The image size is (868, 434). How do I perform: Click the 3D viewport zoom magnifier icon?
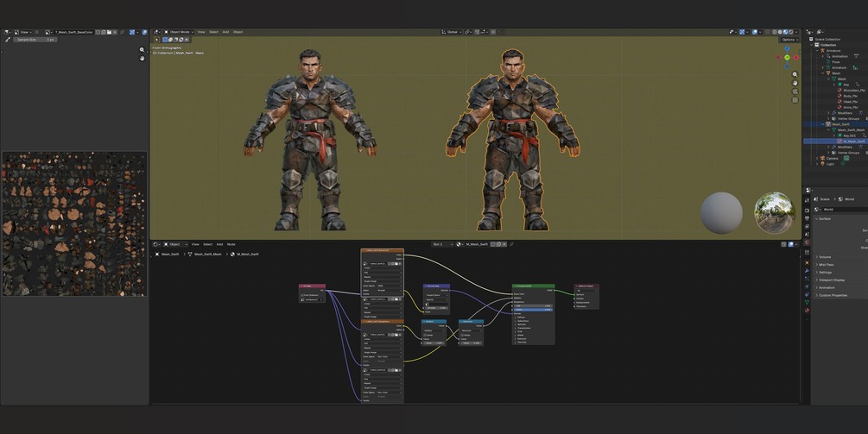pyautogui.click(x=795, y=74)
